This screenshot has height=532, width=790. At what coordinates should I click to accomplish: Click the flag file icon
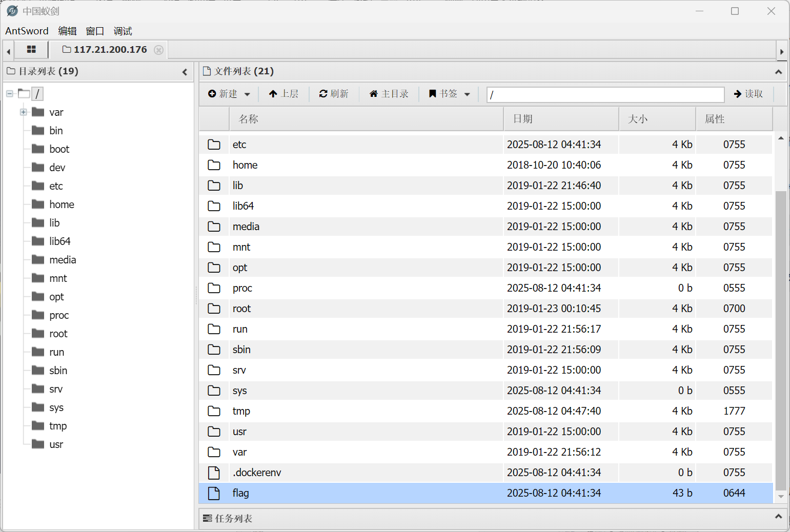[214, 493]
